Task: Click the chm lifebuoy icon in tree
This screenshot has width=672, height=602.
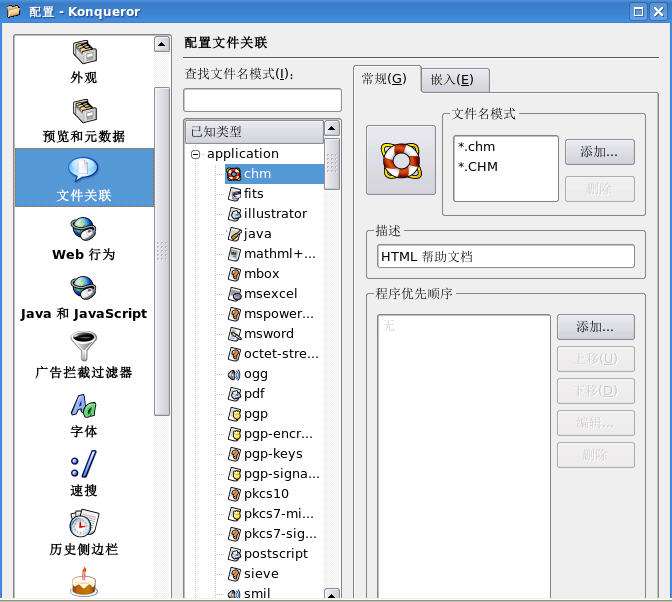Action: [234, 174]
